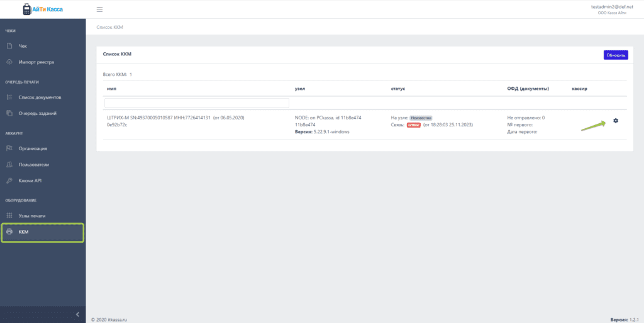Viewport: 644px width, 323px height.
Task: Click the flag icon beside Организация
Action: coord(9,148)
